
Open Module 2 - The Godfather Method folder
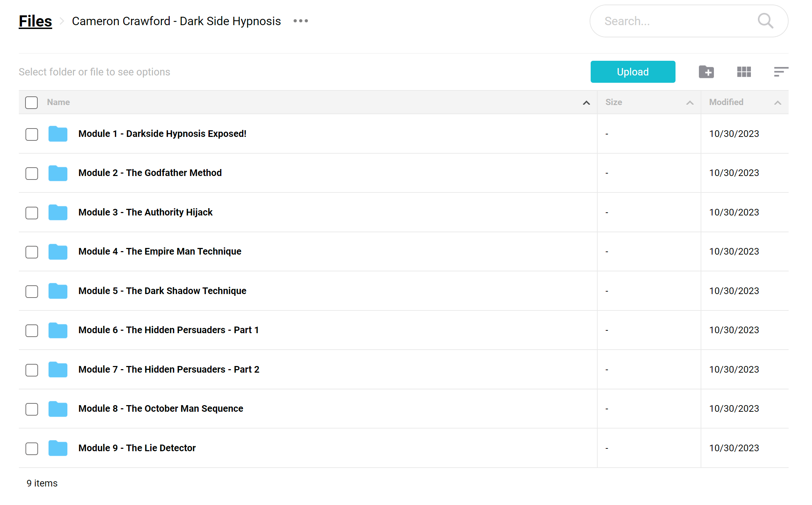[150, 173]
